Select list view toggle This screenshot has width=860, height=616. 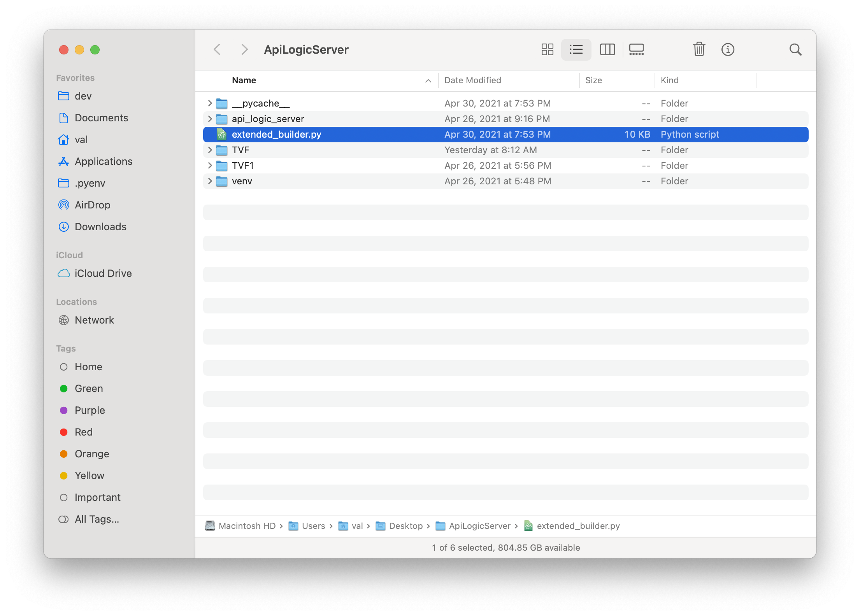(576, 49)
